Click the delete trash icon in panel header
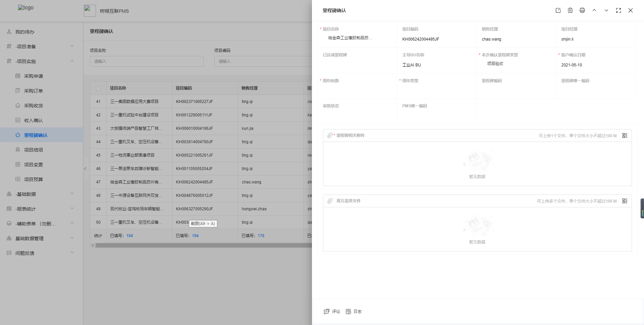644x325 pixels. [570, 10]
